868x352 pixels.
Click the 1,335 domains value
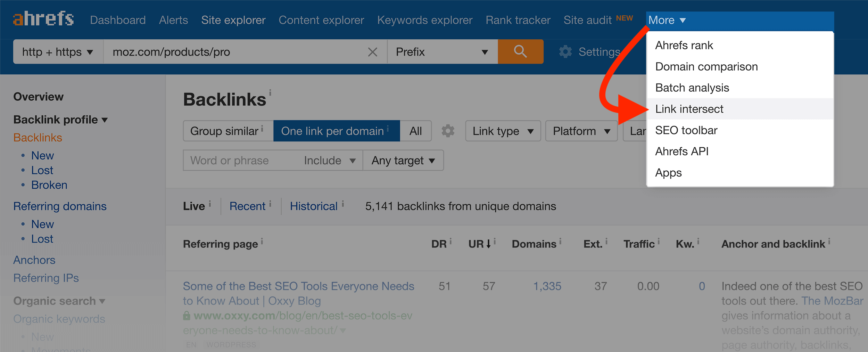pos(547,286)
